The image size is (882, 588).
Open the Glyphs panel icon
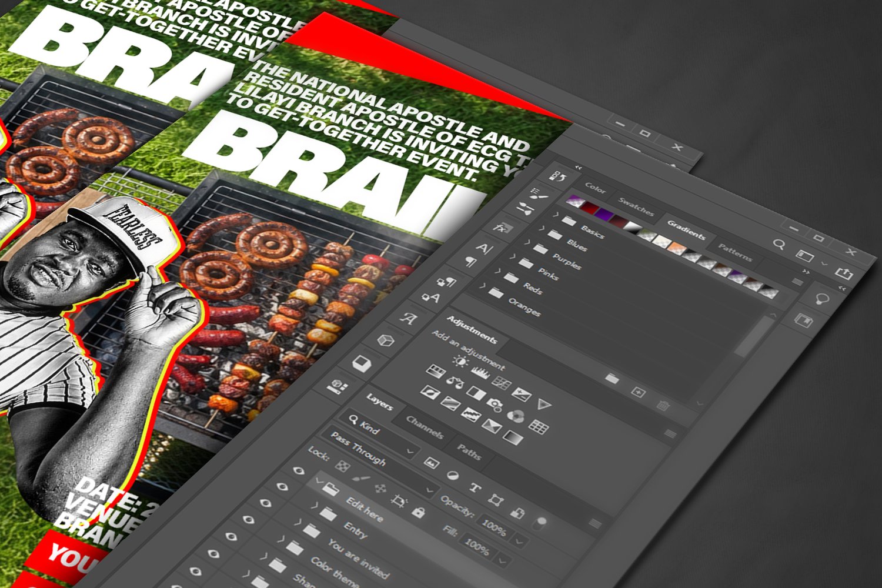(x=408, y=319)
